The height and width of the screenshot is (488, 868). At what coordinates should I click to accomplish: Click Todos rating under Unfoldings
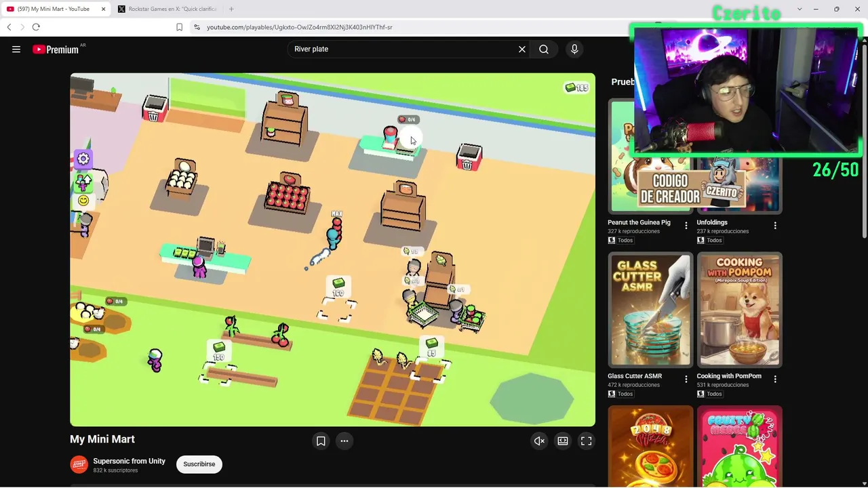[x=709, y=240]
